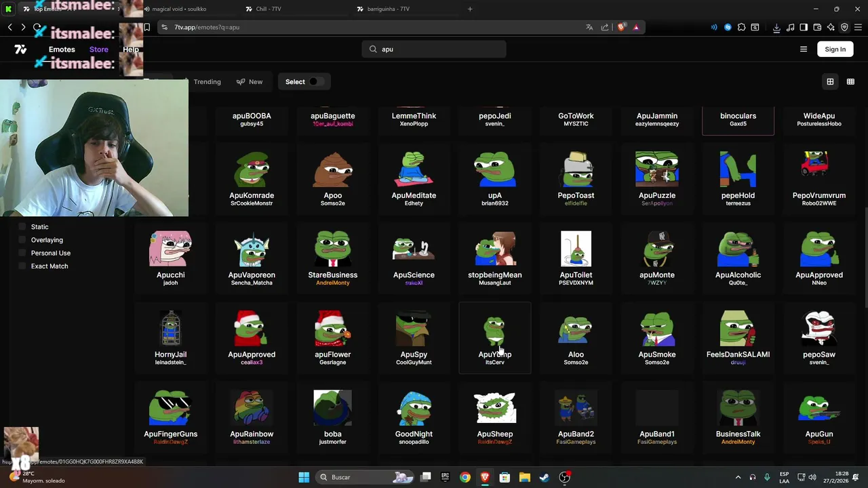This screenshot has width=868, height=488.
Task: Open the FeelsDankSALAMI emote
Action: 738,337
